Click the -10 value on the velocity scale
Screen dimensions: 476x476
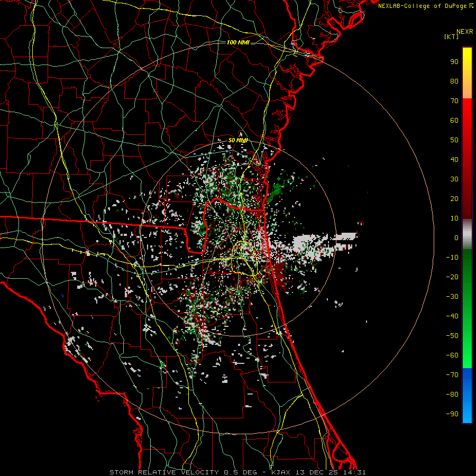tap(452, 258)
